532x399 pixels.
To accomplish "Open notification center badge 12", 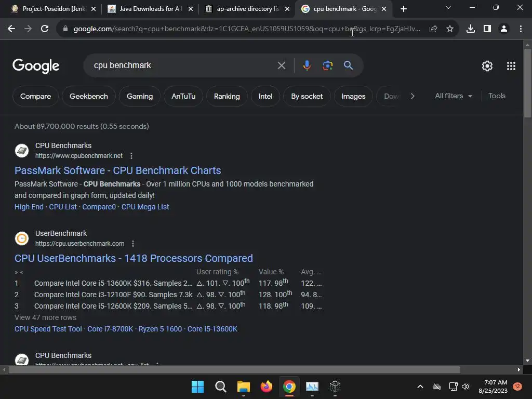I will (x=517, y=387).
